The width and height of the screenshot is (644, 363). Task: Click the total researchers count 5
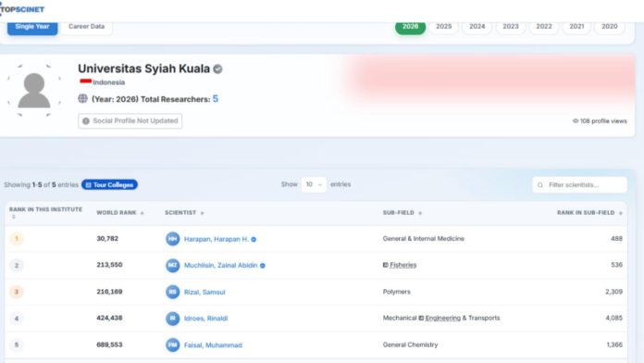point(216,99)
